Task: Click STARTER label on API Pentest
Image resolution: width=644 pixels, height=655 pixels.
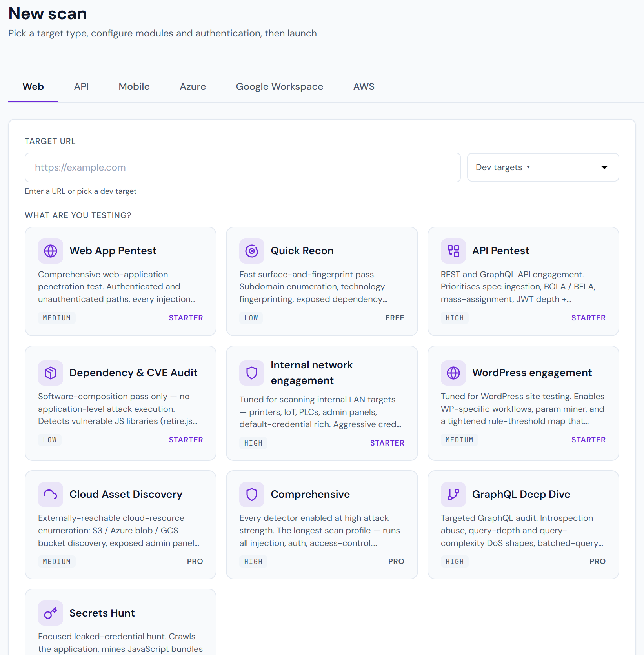Action: [x=588, y=318]
